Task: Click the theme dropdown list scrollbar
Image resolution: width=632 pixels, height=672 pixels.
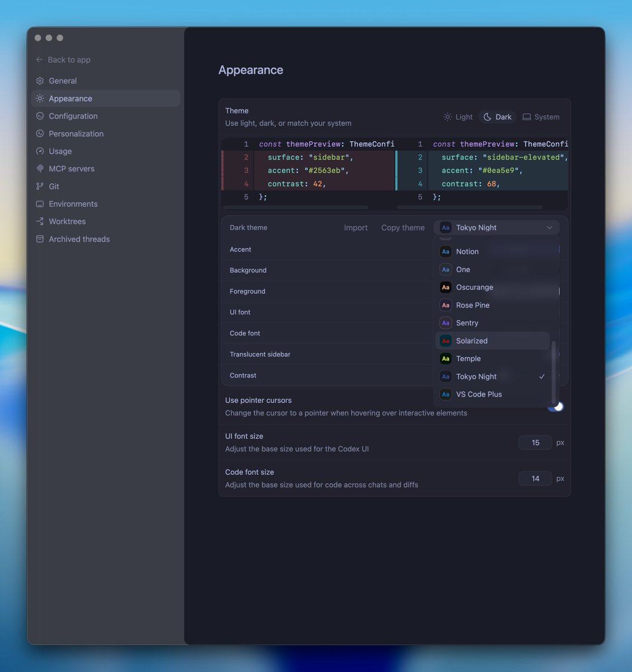Action: (x=554, y=372)
